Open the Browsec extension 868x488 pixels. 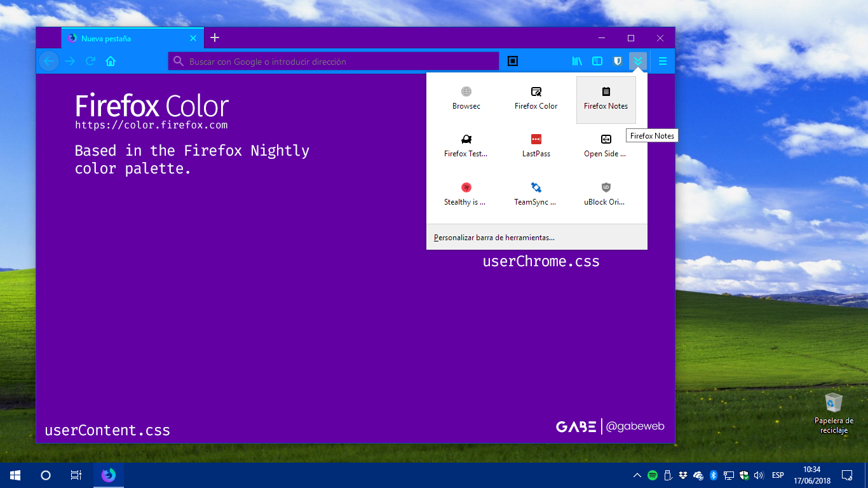click(x=466, y=98)
